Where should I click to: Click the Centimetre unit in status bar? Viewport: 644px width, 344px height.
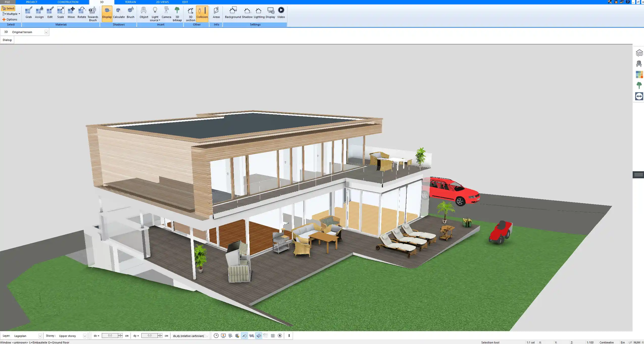pyautogui.click(x=606, y=342)
